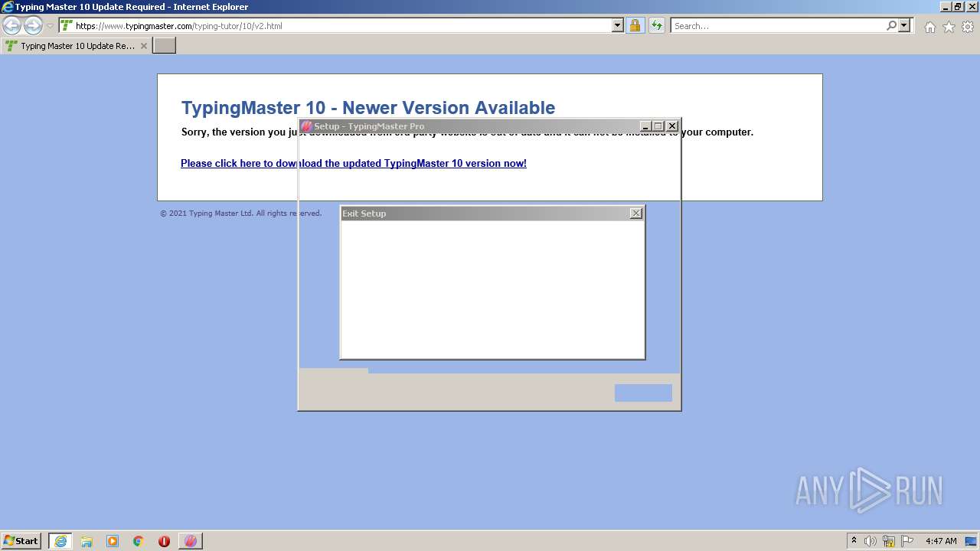Click the Internet Explorer title bar logo
The height and width of the screenshot is (551, 980).
pyautogui.click(x=8, y=7)
